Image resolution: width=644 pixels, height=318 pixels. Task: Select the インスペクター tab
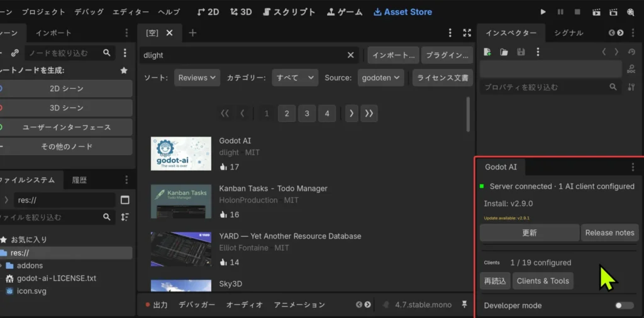pyautogui.click(x=511, y=33)
